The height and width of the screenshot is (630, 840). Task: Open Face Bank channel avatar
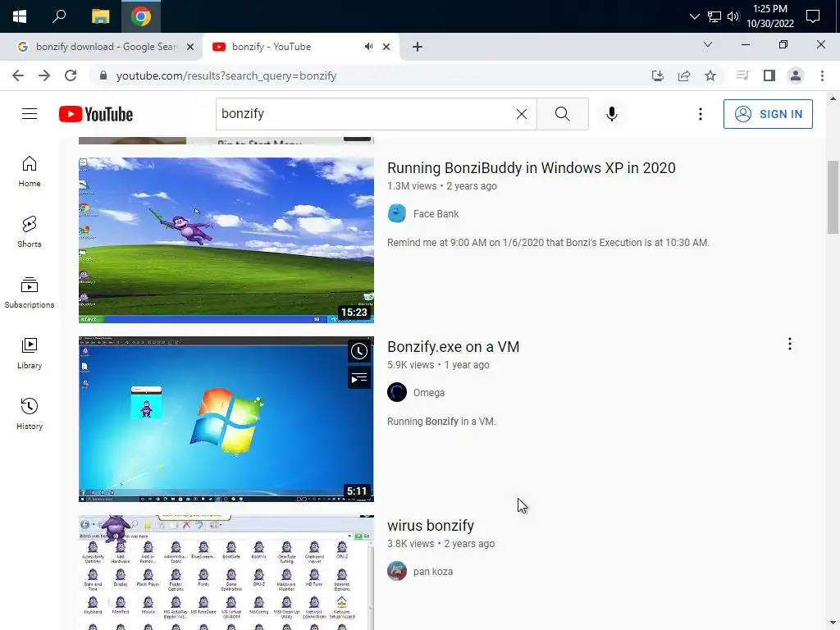397,214
